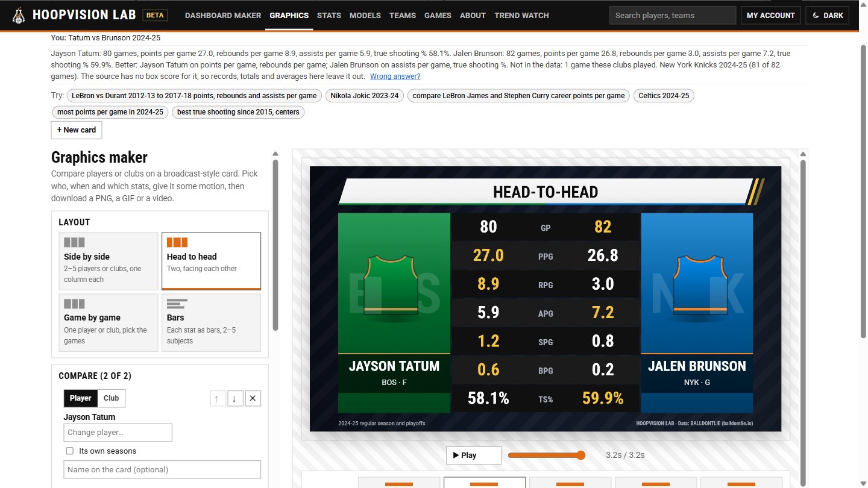This screenshot has width=868, height=488.
Task: Select the Head to head layout
Action: tap(211, 261)
